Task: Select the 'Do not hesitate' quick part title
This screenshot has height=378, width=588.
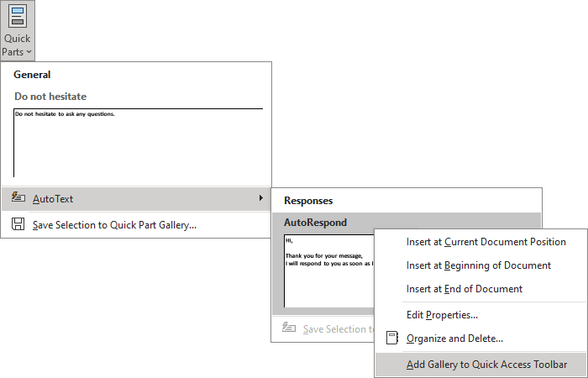Action: [50, 97]
